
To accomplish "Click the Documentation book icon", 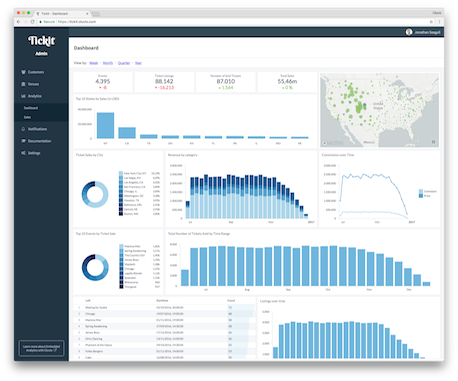I will 23,141.
